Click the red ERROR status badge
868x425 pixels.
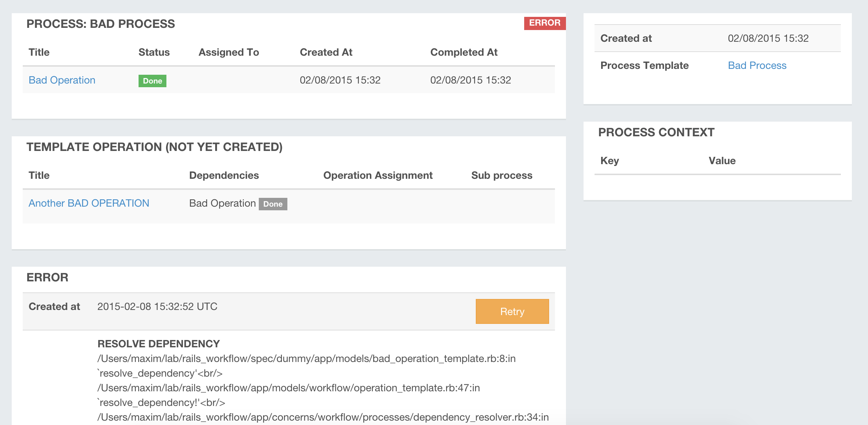pos(544,23)
